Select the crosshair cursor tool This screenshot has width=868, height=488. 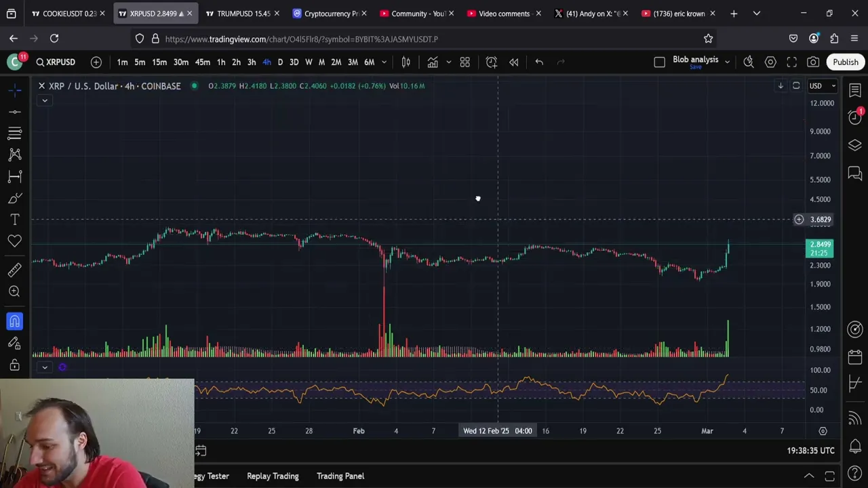coord(14,89)
